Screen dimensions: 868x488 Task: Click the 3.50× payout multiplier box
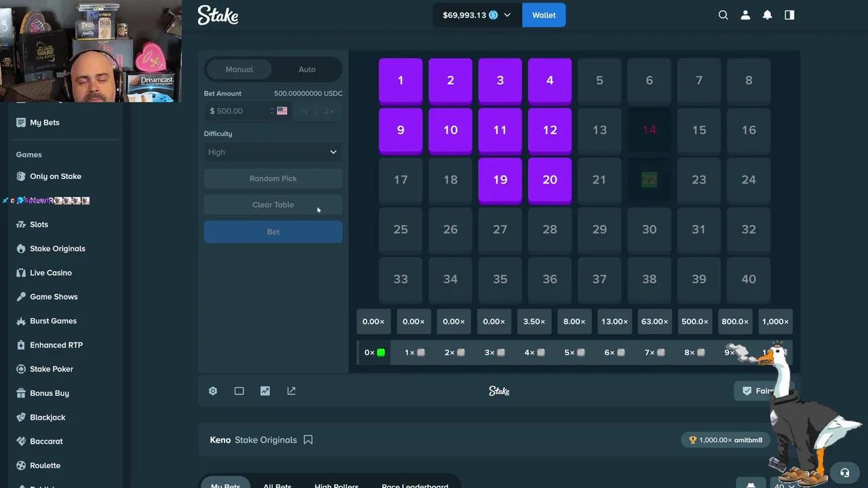[x=534, y=321]
